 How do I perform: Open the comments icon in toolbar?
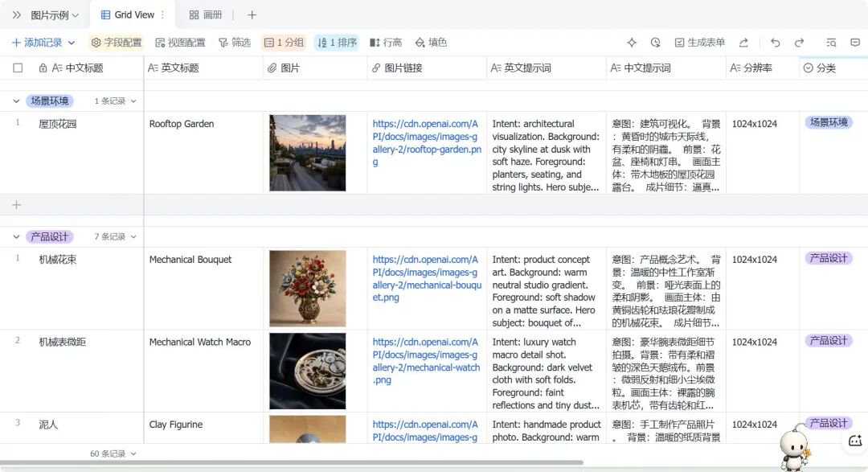pos(855,43)
